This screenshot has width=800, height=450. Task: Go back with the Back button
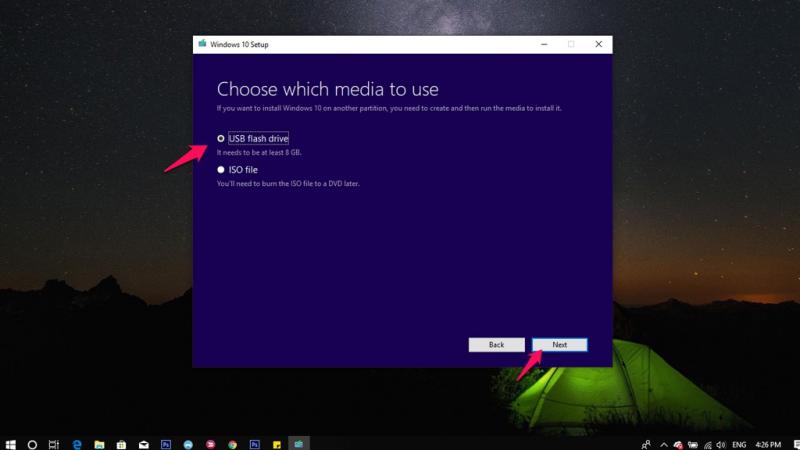496,344
